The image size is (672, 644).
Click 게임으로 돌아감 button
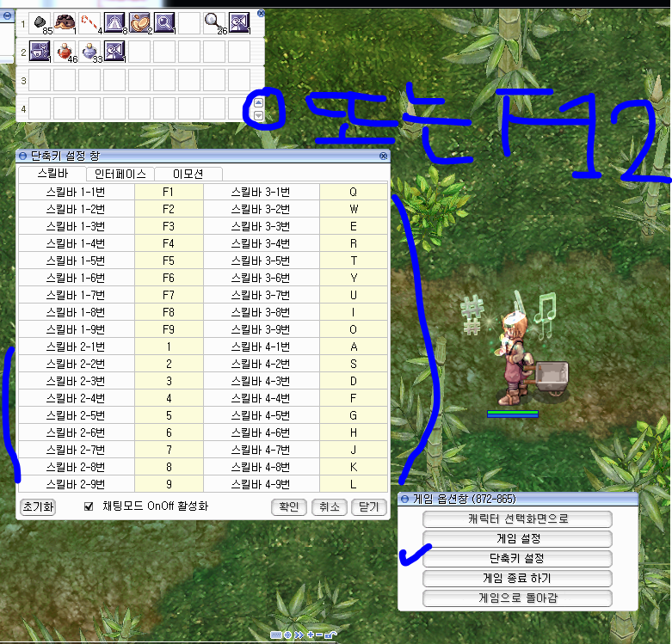pos(517,598)
